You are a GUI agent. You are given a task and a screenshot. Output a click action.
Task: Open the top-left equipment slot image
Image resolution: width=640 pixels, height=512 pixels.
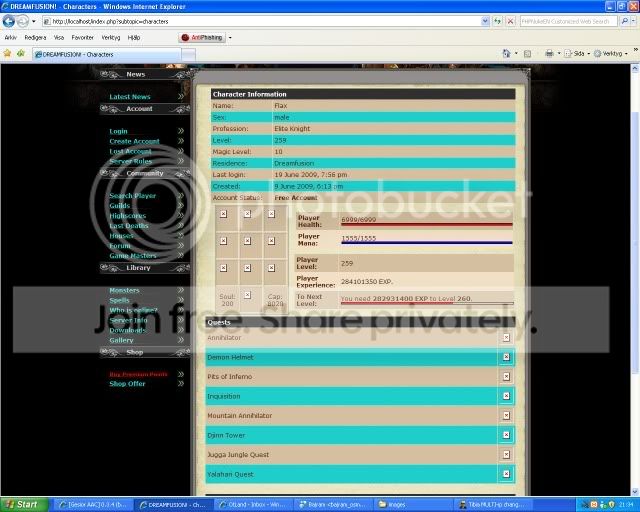(223, 214)
